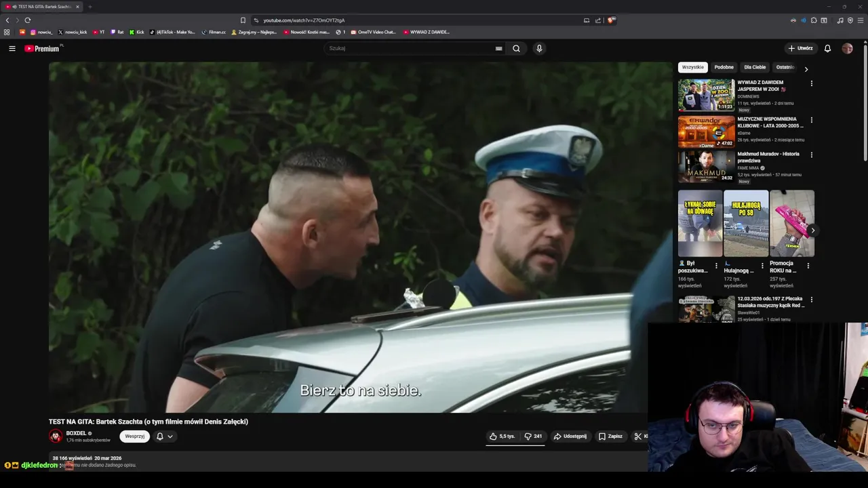Open the OmeTV Video Chat bookmark
This screenshot has width=868, height=488.
tap(373, 32)
